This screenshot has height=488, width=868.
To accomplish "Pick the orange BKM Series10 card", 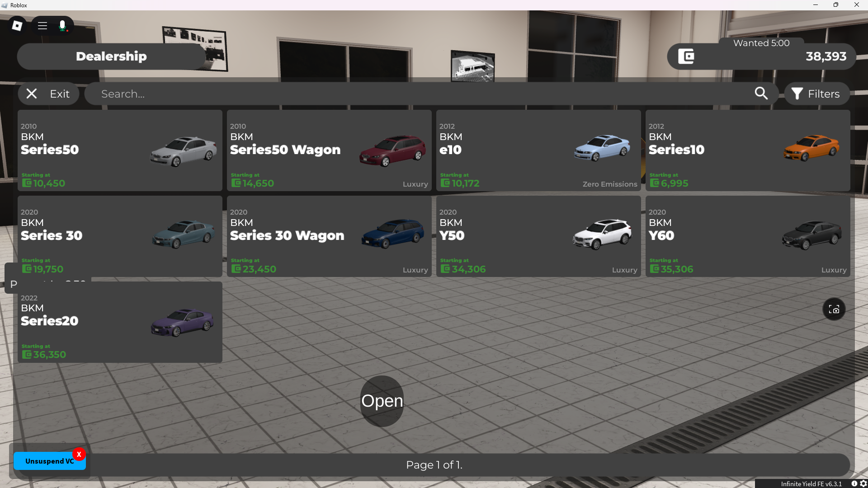I will [747, 150].
